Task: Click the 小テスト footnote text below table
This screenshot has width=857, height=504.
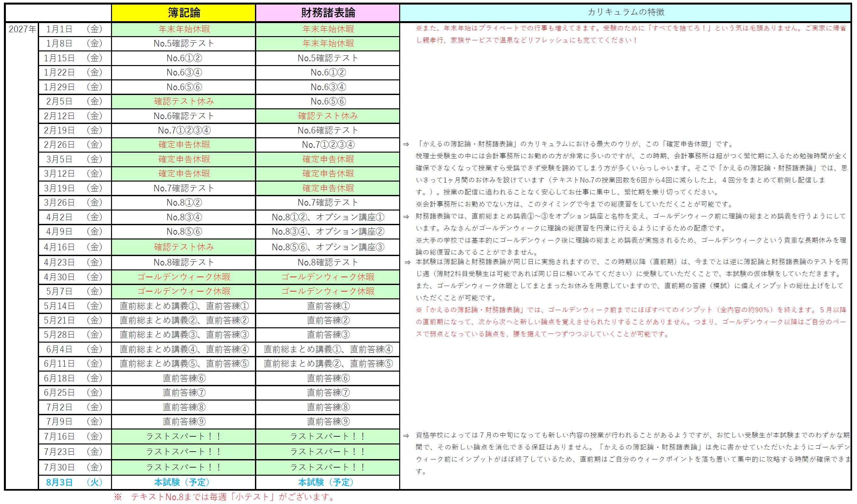Action: coord(224,497)
